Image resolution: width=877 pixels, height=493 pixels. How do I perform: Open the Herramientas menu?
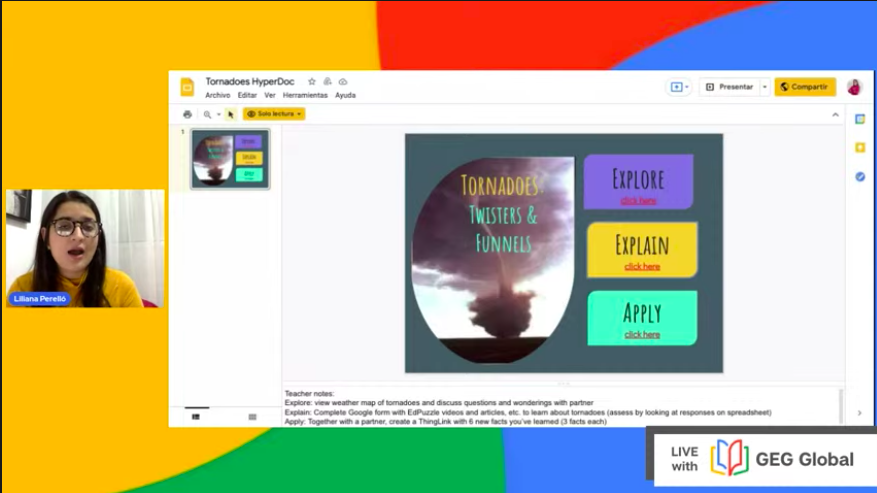pyautogui.click(x=305, y=95)
